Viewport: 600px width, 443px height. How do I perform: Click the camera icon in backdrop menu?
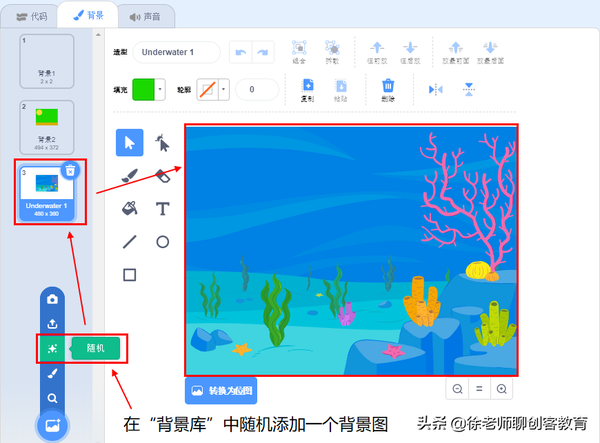point(52,299)
